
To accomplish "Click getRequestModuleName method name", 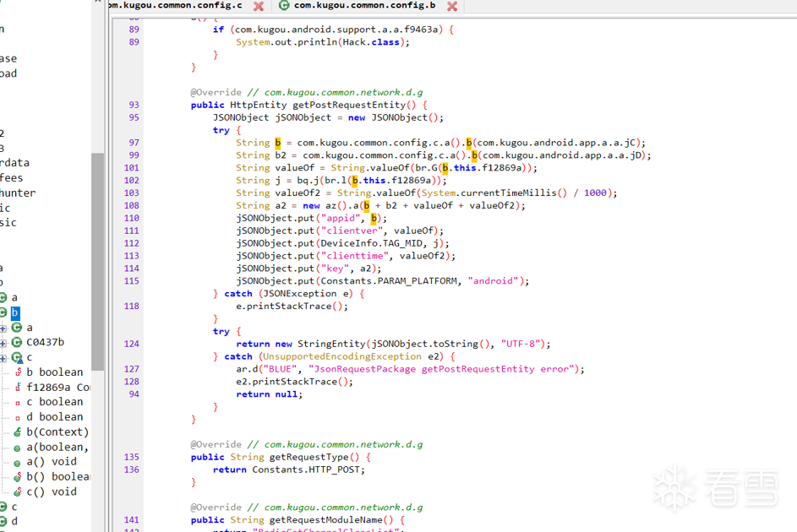I will (x=325, y=520).
